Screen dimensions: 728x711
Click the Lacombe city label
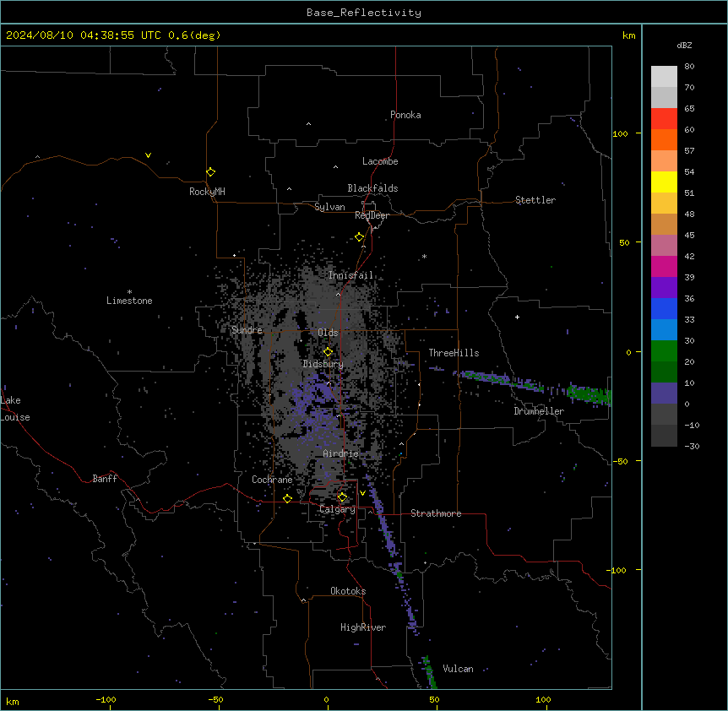click(x=380, y=161)
